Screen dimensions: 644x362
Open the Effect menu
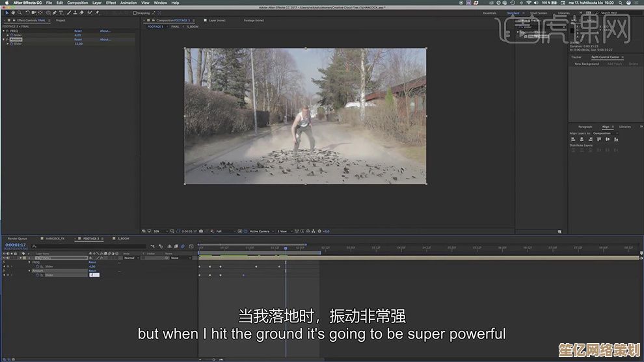click(111, 3)
